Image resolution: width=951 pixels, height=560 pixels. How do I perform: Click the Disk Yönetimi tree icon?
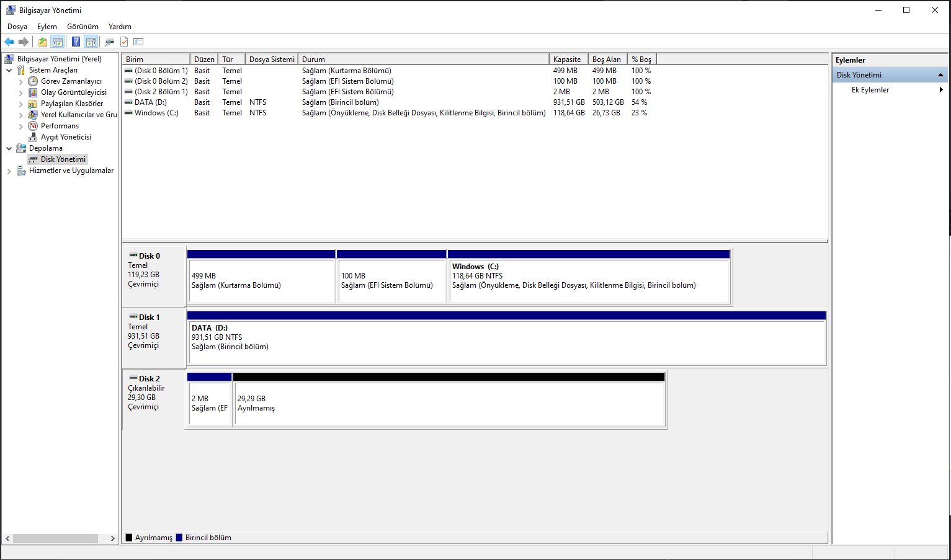click(33, 159)
